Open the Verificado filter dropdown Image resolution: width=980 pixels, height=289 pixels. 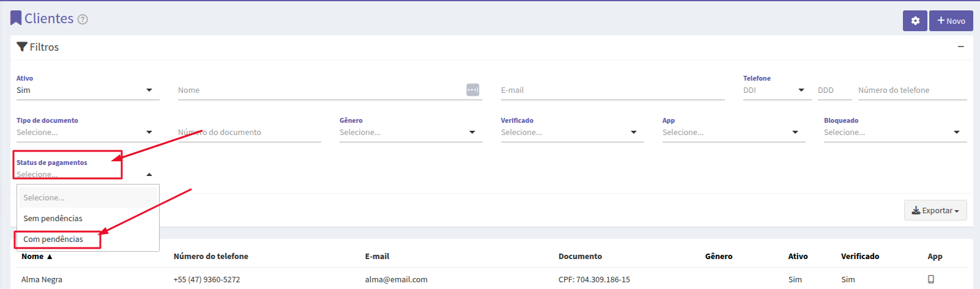(x=572, y=133)
